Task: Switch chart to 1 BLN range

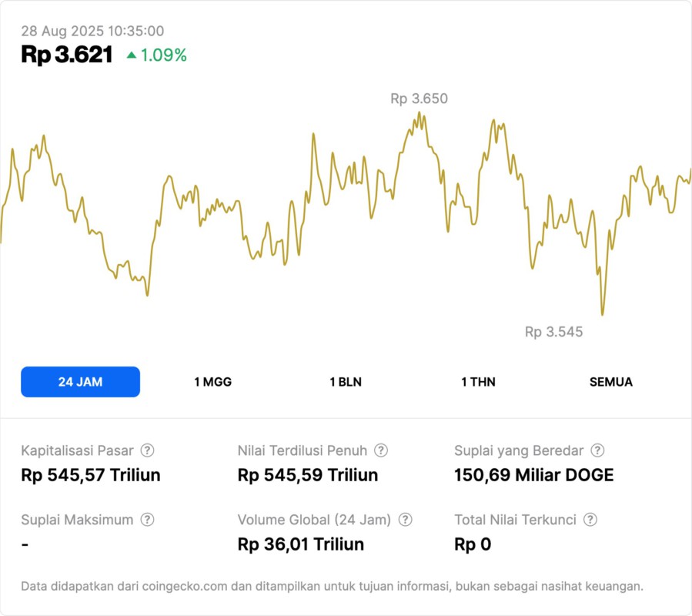Action: click(x=346, y=382)
